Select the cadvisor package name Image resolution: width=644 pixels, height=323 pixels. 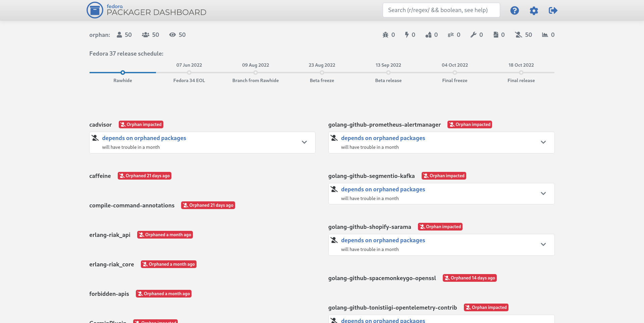pos(100,125)
